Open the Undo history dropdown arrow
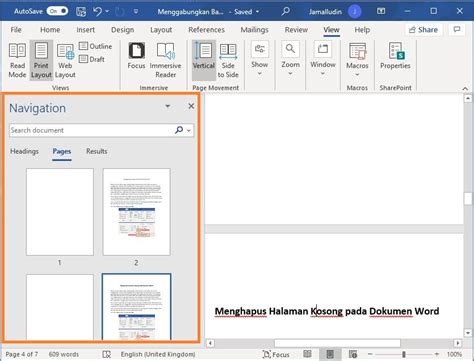474x361 pixels. point(107,12)
